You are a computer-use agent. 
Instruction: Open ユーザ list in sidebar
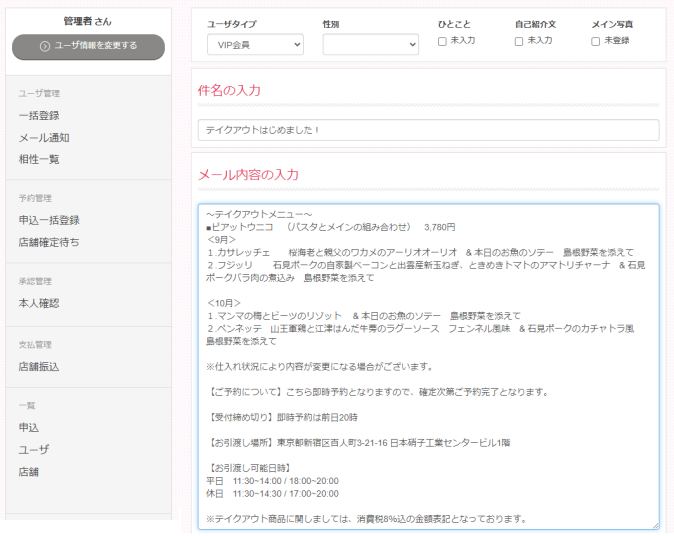(x=33, y=449)
